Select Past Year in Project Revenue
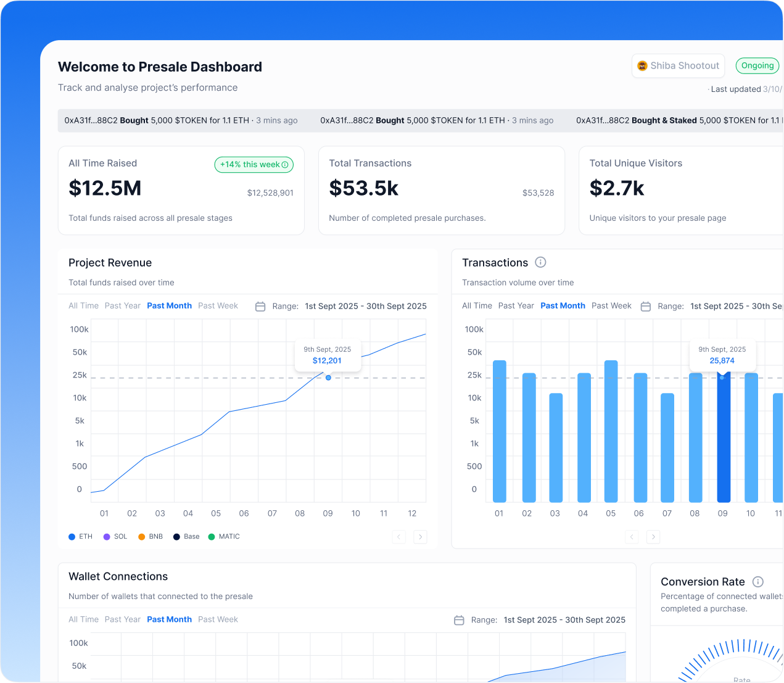Screen dimensions: 784x683 [123, 306]
